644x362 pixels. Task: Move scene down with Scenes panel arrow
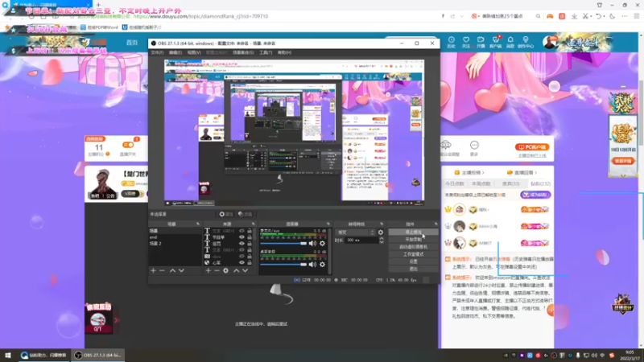pos(181,271)
